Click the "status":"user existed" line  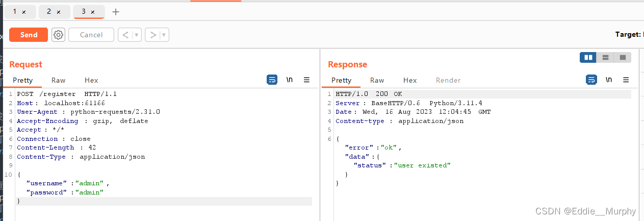(x=403, y=165)
